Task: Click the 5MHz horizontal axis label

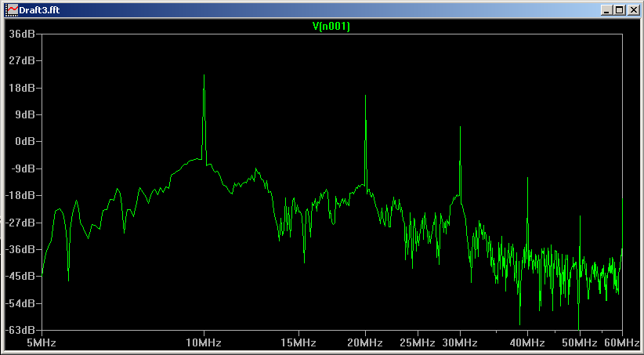Action: (x=41, y=343)
